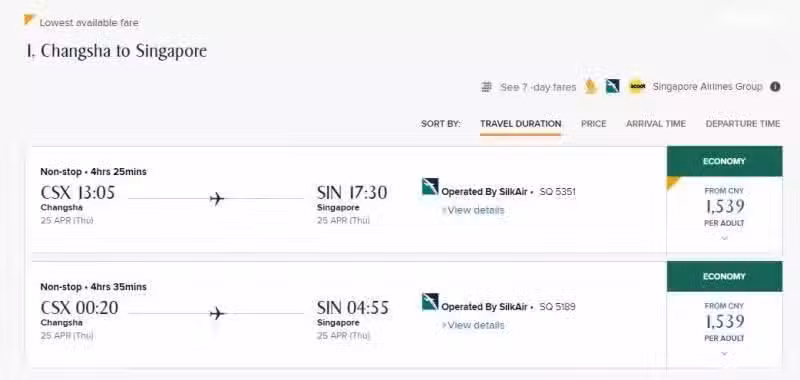Screen dimensions: 800x380
Task: Select Economy fare for the 13:05 flight
Action: (x=724, y=161)
